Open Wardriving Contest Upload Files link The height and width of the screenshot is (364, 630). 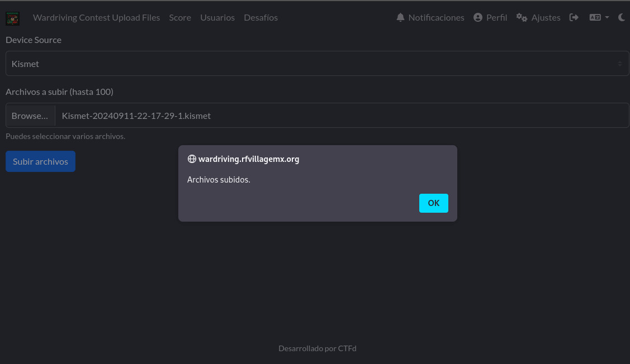click(x=96, y=17)
